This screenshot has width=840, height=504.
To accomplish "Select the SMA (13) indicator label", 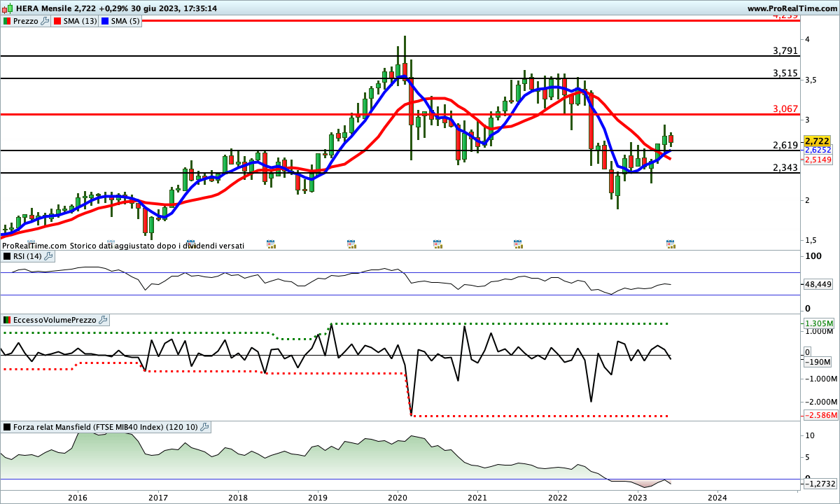I will pos(80,21).
